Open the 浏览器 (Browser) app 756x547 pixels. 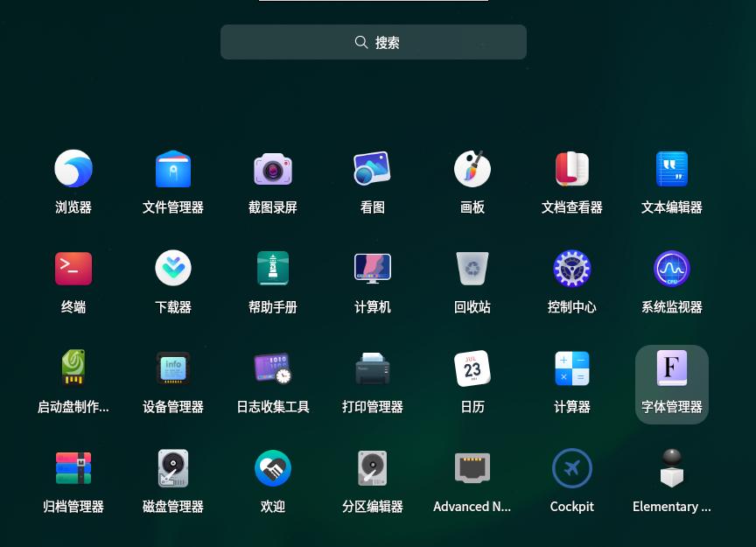click(73, 169)
